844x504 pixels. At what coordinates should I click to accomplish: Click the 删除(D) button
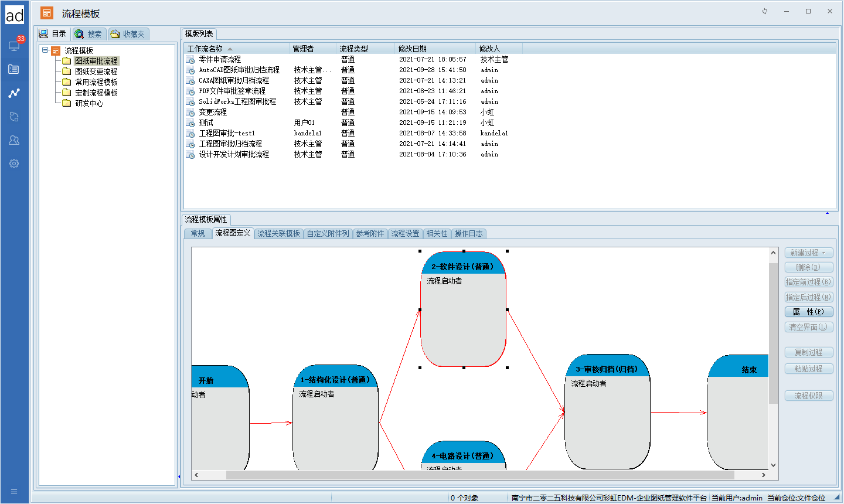point(809,267)
